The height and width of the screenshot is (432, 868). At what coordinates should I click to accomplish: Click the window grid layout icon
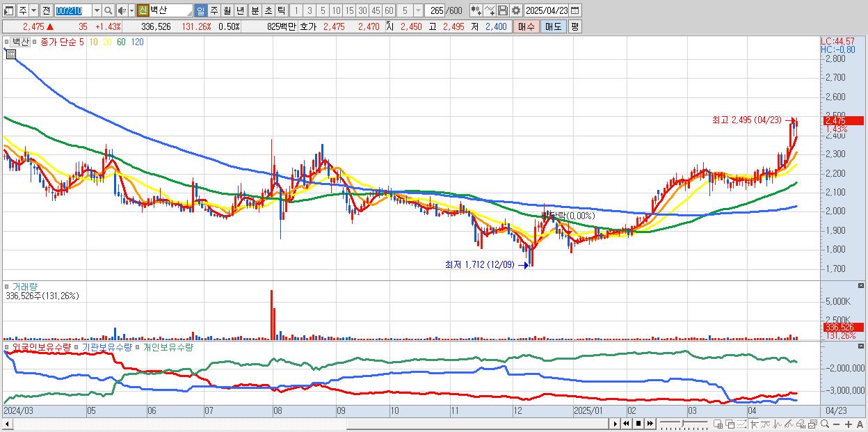click(x=718, y=424)
